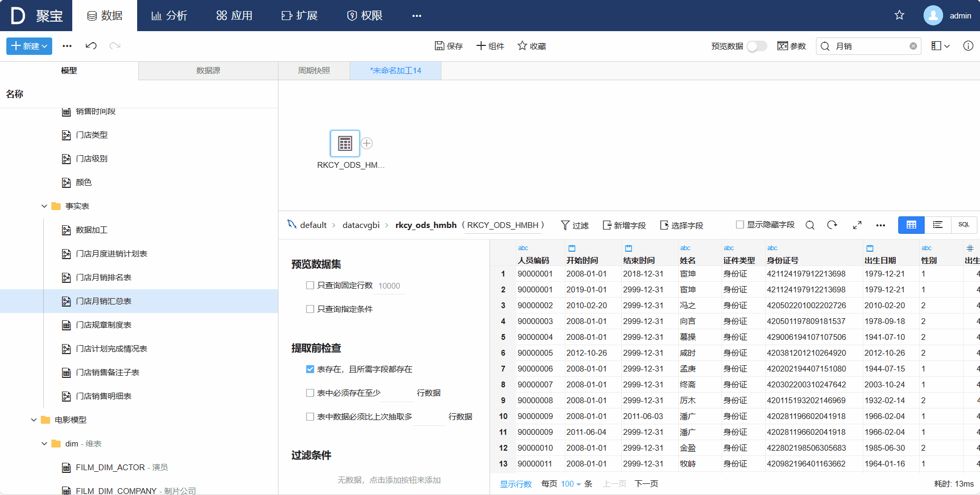Switch to SQL view

tap(964, 225)
